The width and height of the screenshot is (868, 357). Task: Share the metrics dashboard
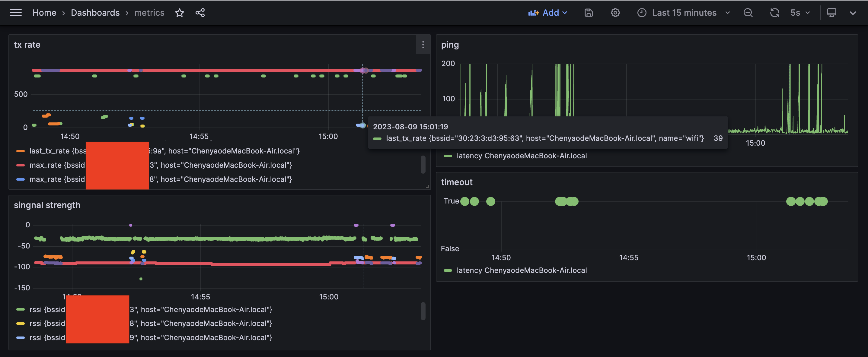200,13
